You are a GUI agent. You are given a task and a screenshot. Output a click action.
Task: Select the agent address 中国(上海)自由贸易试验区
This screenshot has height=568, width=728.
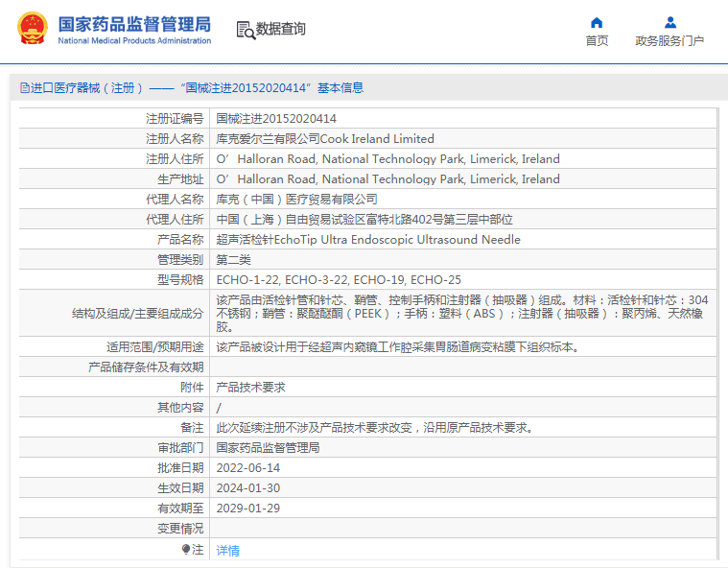pyautogui.click(x=364, y=219)
